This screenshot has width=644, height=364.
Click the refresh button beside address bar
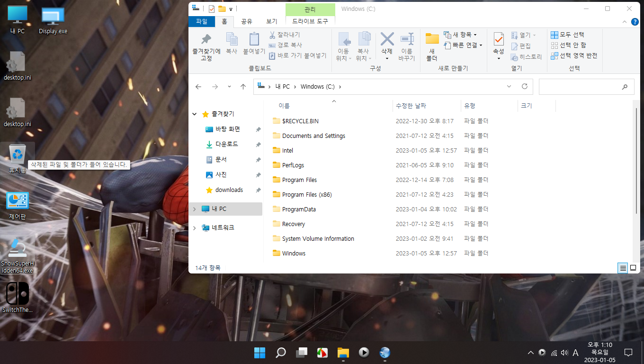tap(525, 87)
